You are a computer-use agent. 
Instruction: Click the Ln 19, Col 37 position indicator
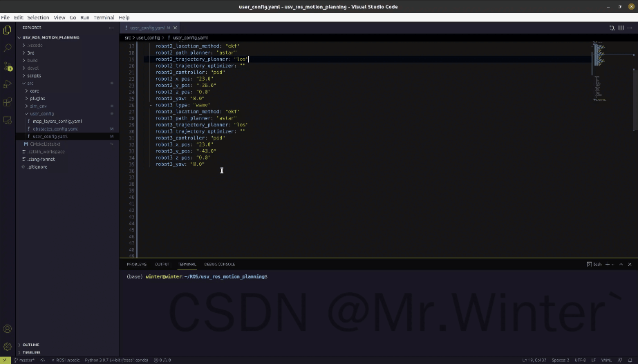point(534,360)
